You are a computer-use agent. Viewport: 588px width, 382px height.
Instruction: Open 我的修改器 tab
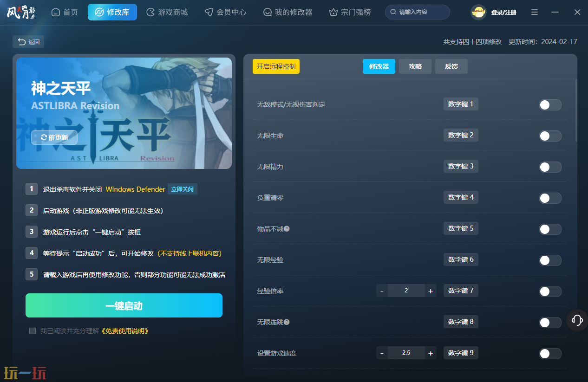coord(287,12)
